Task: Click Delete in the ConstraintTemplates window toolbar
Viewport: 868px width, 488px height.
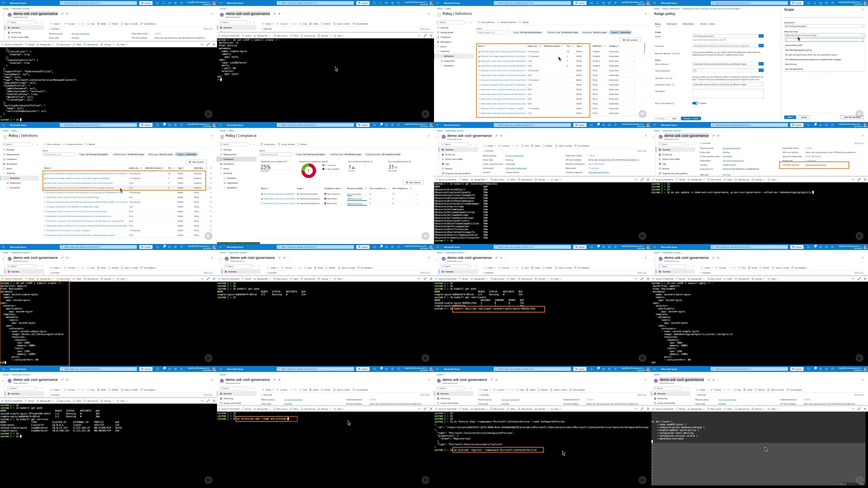Action: [x=536, y=146]
